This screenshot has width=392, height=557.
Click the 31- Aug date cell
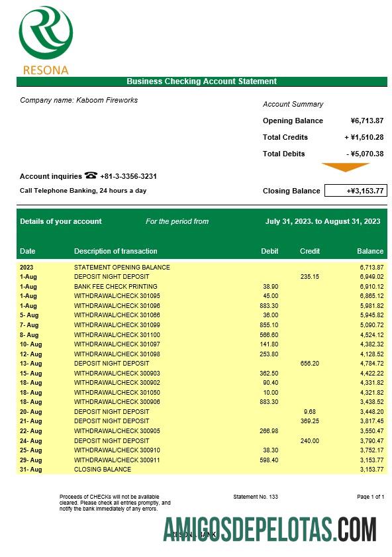(x=31, y=470)
